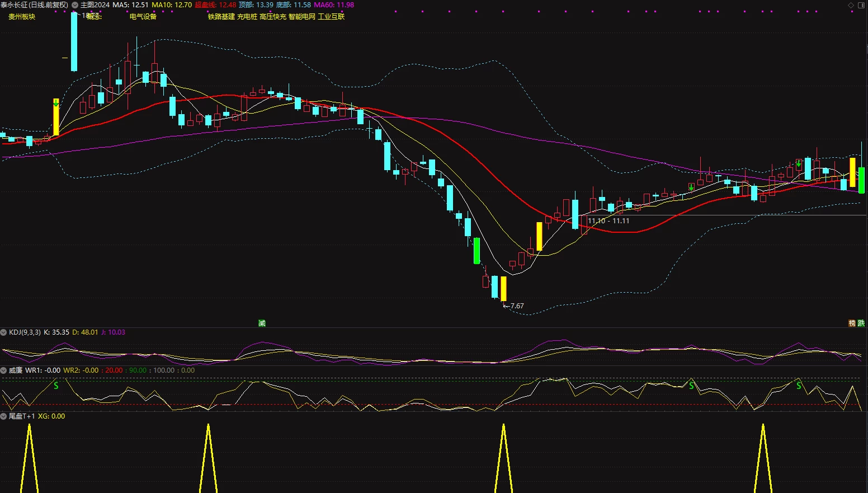This screenshot has height=493, width=868.
Task: Open the 工业互联 concept label
Action: pos(331,17)
